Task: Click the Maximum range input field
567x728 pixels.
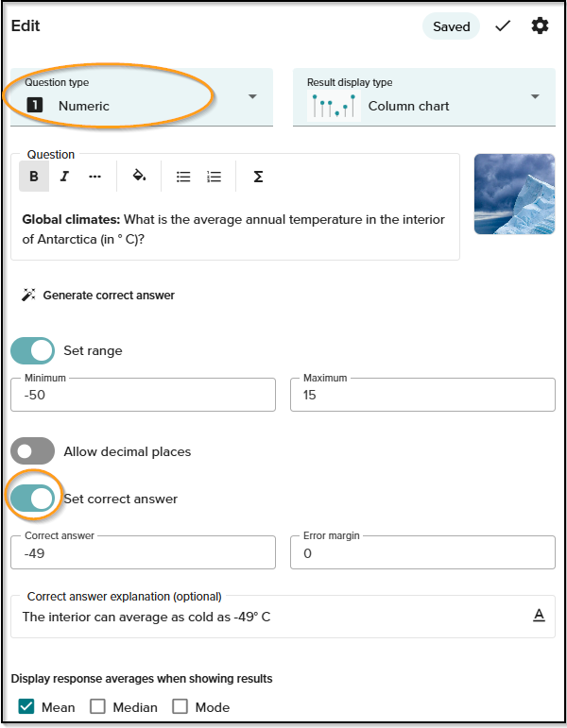Action: click(422, 395)
